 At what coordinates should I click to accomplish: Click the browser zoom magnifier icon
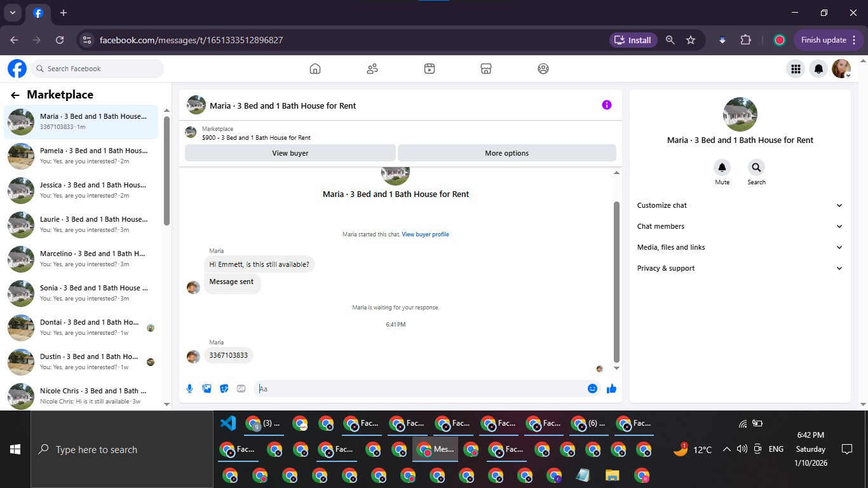pos(670,40)
